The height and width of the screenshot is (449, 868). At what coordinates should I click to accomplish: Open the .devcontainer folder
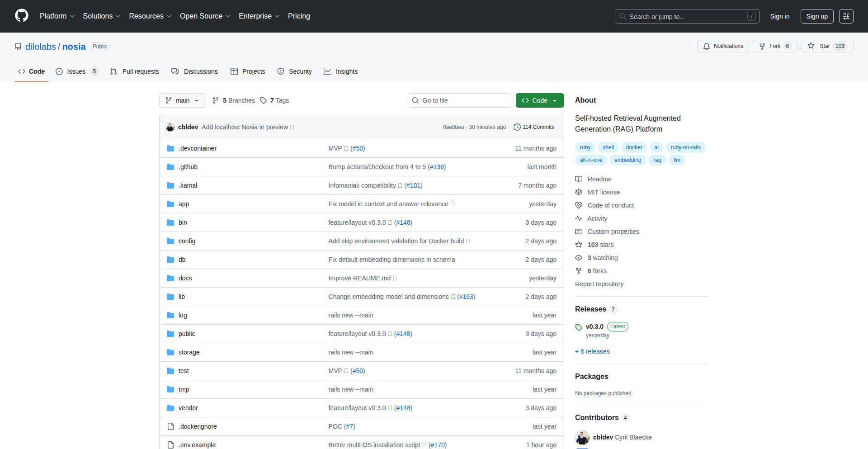[x=198, y=148]
